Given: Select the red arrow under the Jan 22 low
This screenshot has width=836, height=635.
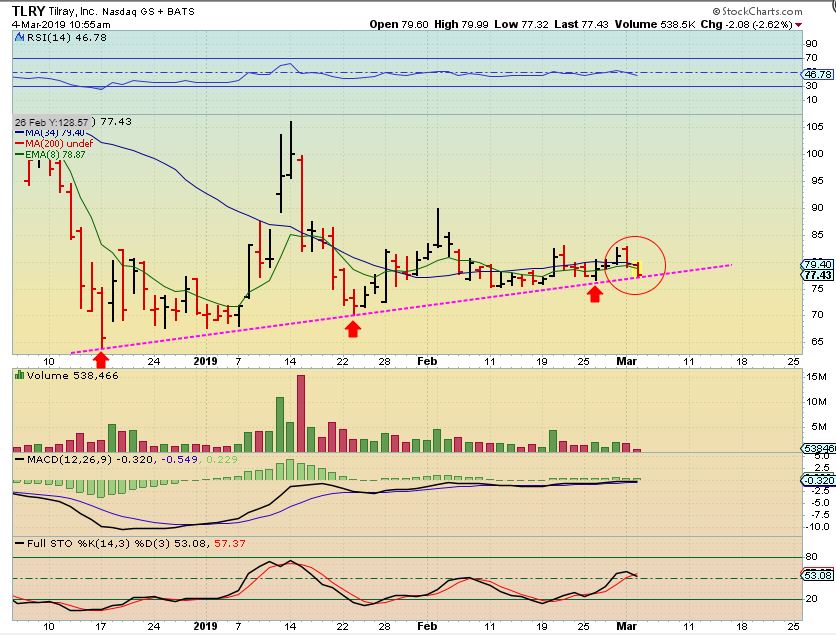Looking at the screenshot, I should pos(352,329).
